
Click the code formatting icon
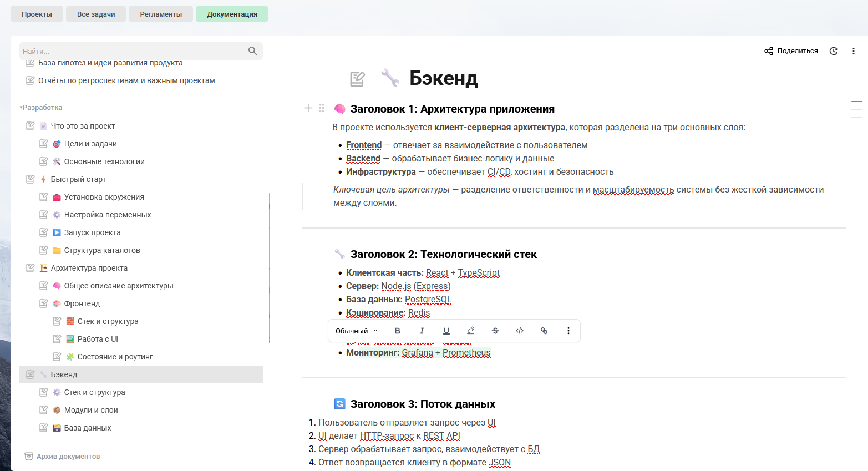[519, 330]
